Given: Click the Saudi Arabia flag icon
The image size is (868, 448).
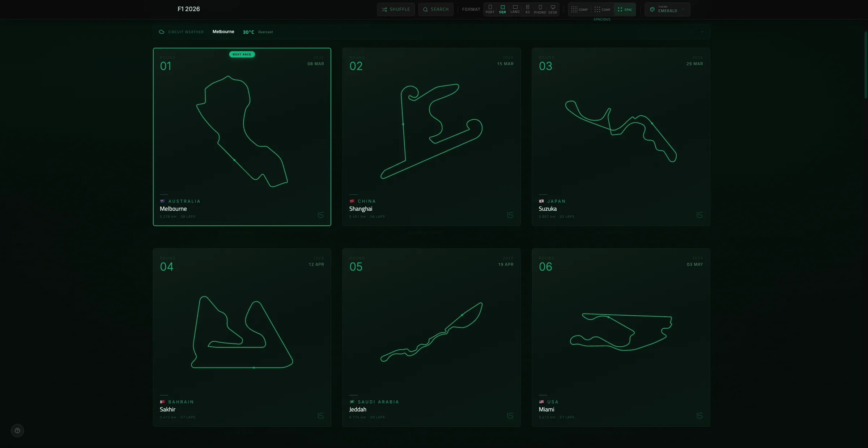Looking at the screenshot, I should click(352, 402).
